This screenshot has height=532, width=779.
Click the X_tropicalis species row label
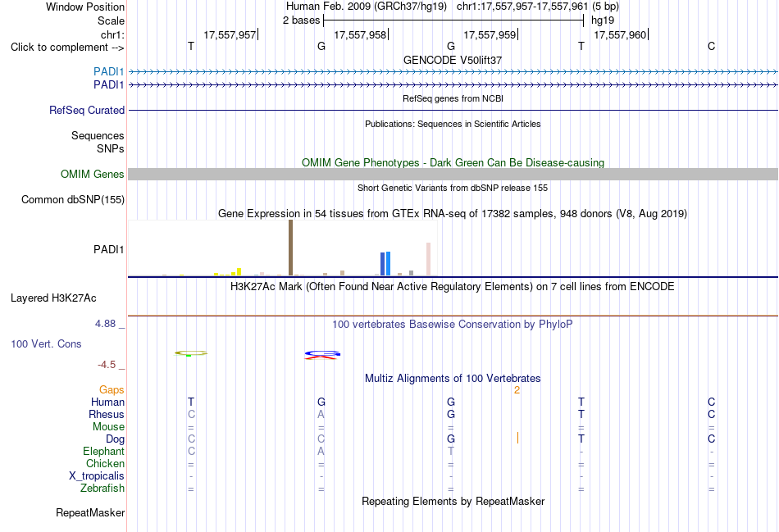[x=97, y=476]
